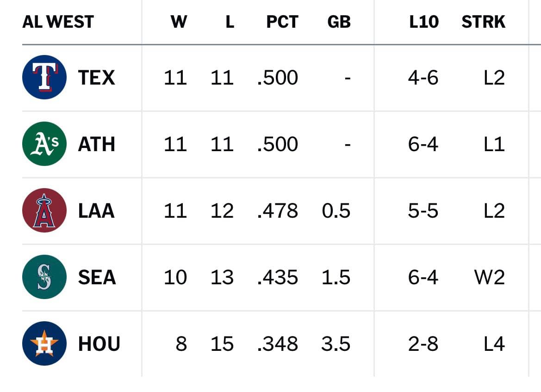Screen dimensions: 541x392
Task: Sort by the STRK column header
Action: [483, 22]
